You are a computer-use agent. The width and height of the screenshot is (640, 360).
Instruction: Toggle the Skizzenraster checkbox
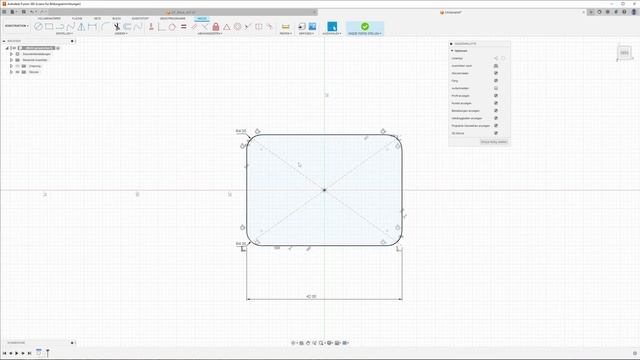pyautogui.click(x=496, y=73)
